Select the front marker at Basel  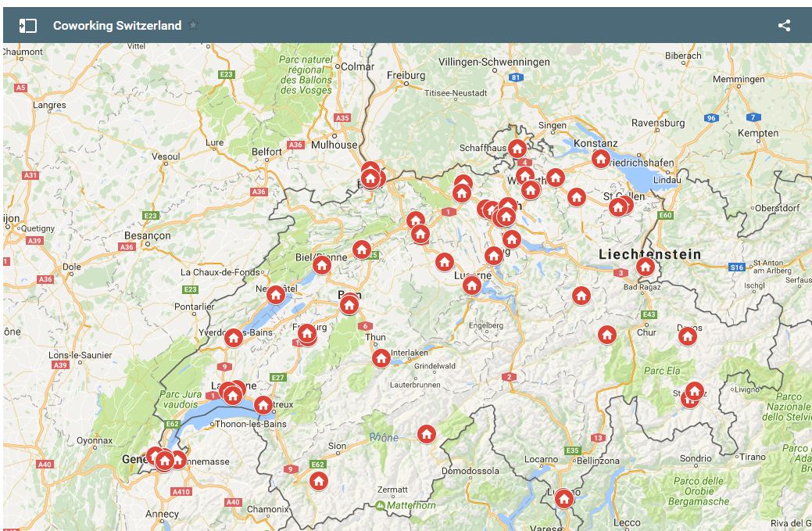tap(370, 179)
